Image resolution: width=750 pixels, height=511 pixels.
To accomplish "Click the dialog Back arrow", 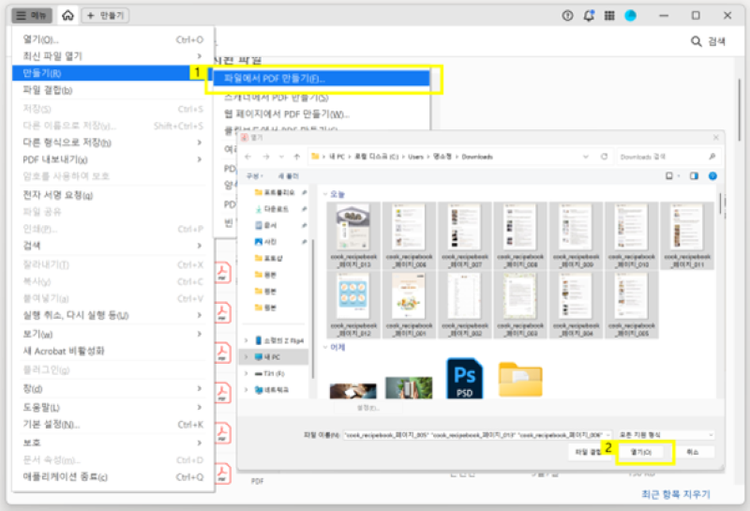I will point(248,156).
